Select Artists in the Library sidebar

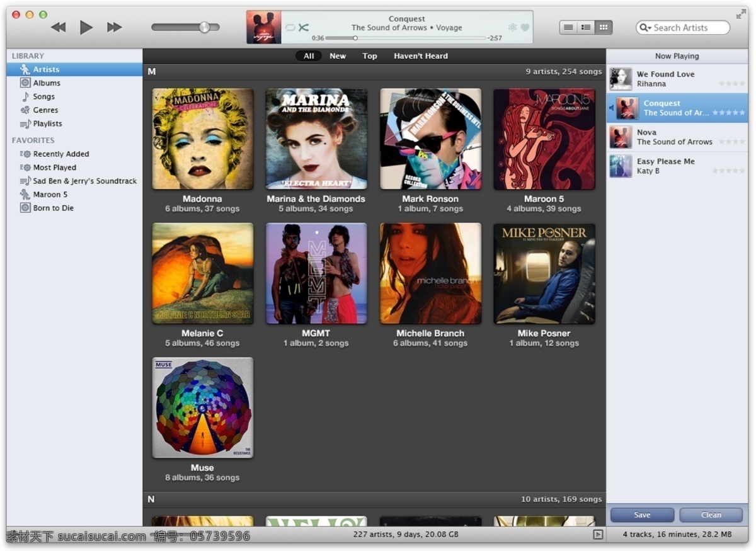click(74, 69)
